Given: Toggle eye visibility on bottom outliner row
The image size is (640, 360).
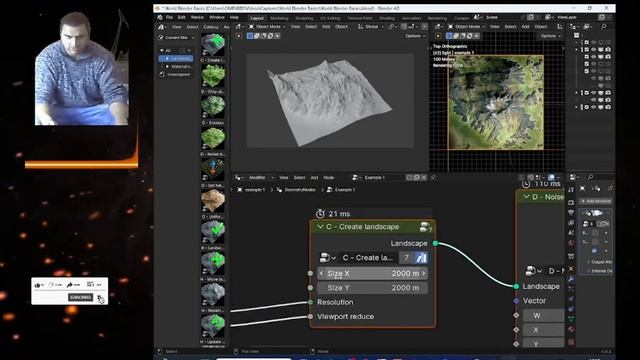Looking at the screenshot, I should click(594, 107).
